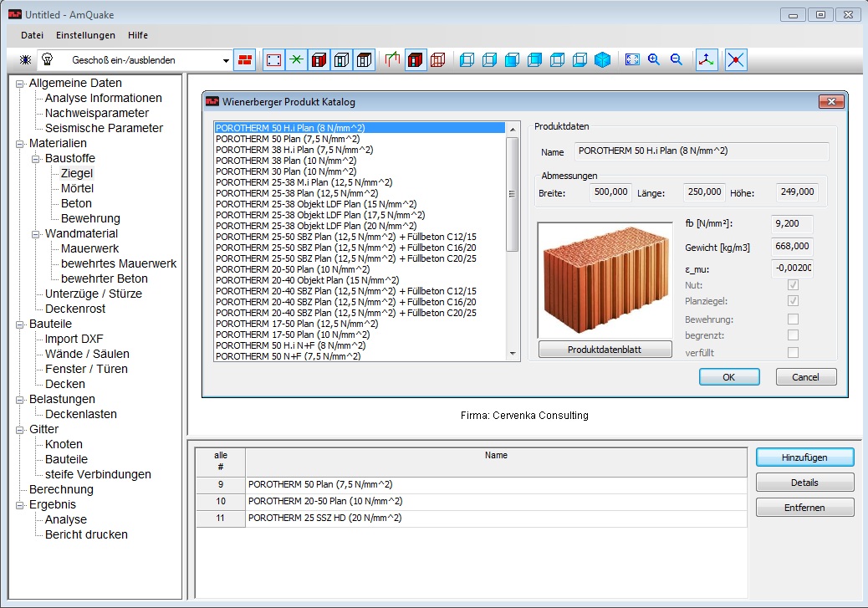Open the Geschoß ein-/ausblenden dropdown
The image size is (868, 608).
pyautogui.click(x=226, y=60)
